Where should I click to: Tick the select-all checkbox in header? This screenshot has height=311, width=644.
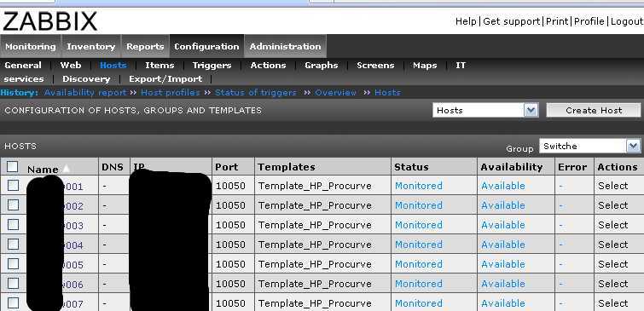coord(13,167)
